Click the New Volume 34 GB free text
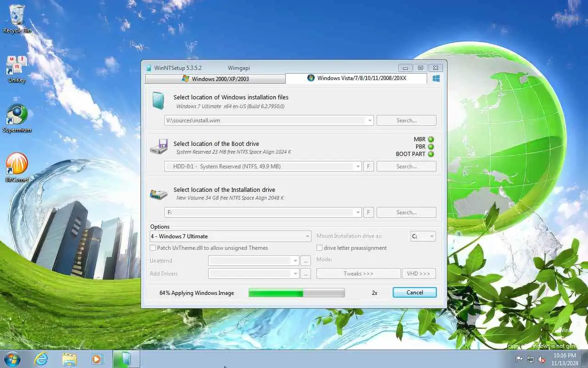 [230, 198]
